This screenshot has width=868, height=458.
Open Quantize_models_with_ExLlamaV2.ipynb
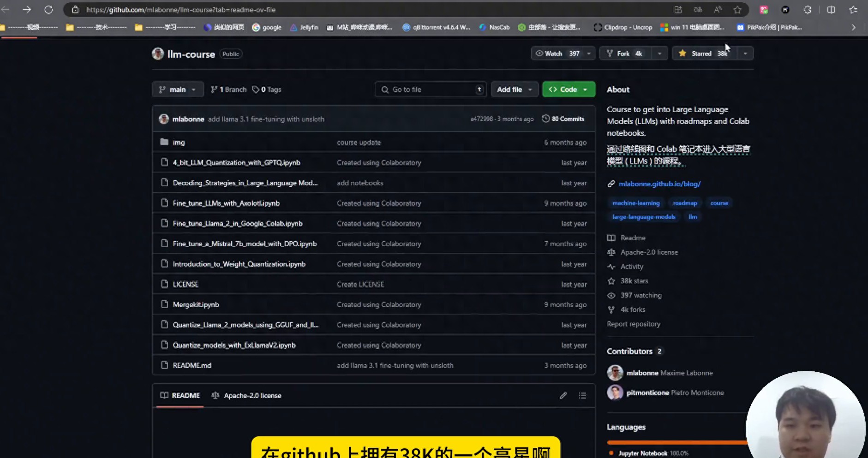(x=234, y=345)
